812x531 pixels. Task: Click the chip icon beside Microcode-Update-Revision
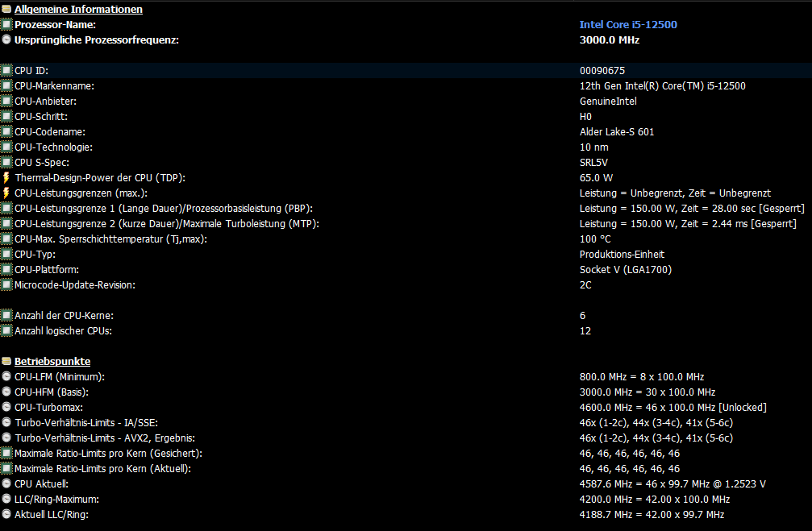(6, 284)
